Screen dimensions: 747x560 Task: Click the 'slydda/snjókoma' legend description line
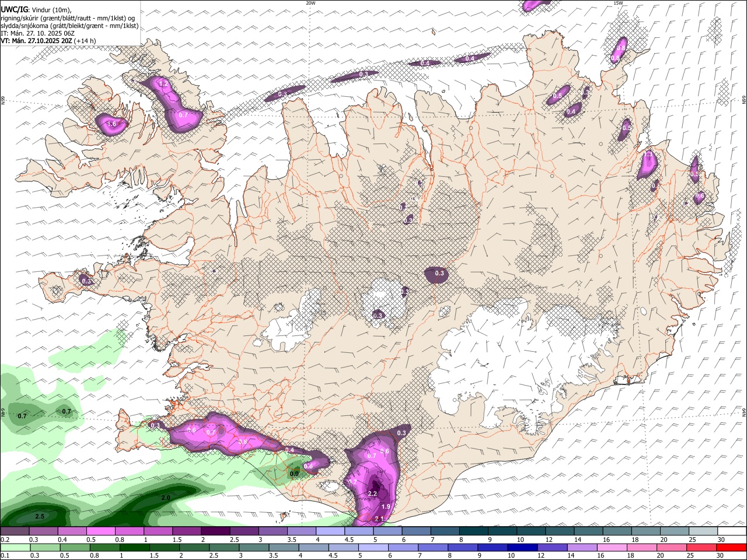pyautogui.click(x=69, y=26)
